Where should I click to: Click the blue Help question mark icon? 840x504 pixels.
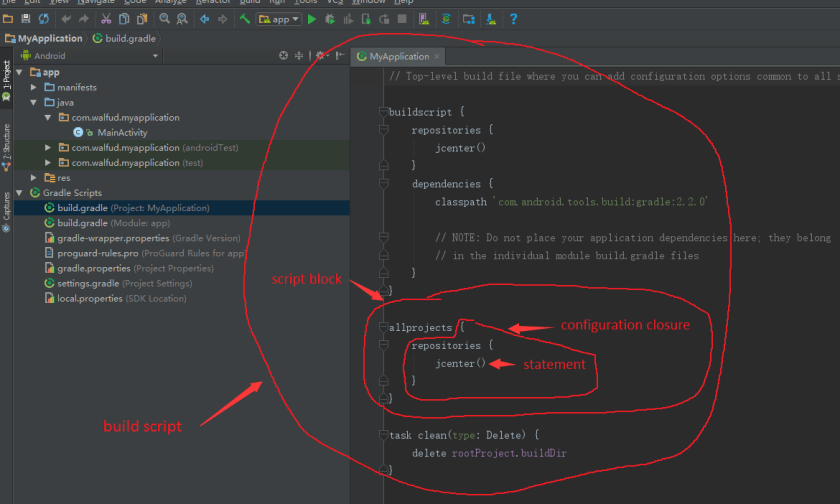click(x=513, y=19)
